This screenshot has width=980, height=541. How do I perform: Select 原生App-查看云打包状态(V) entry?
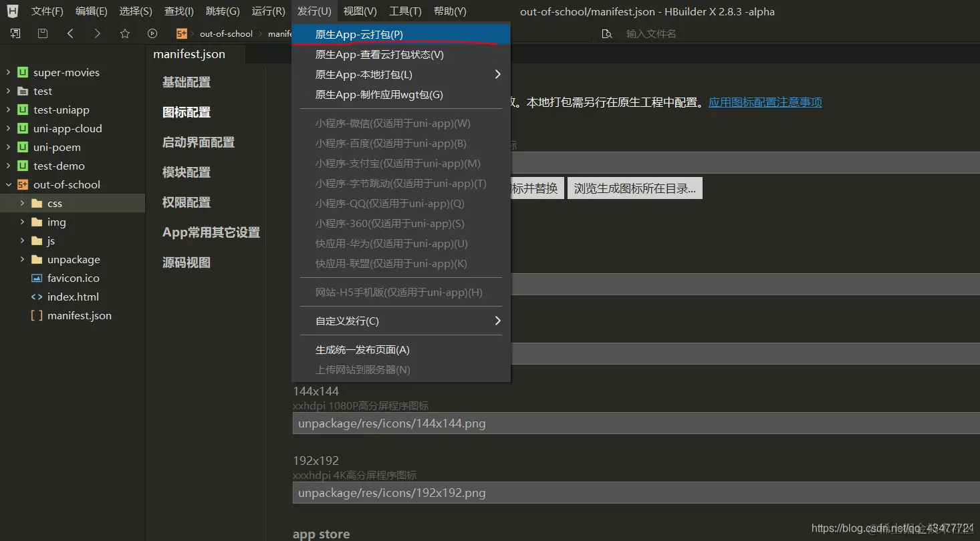pos(401,54)
